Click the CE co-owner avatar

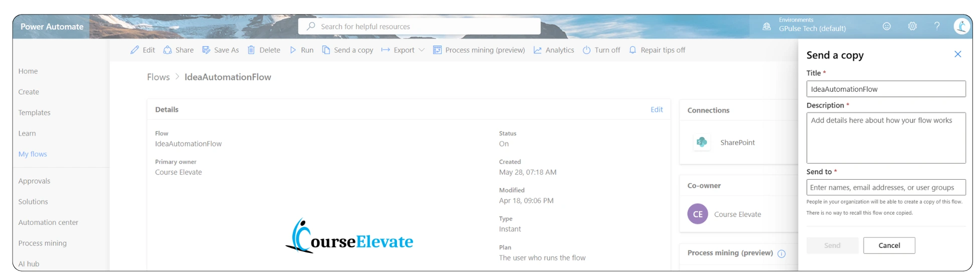(697, 214)
